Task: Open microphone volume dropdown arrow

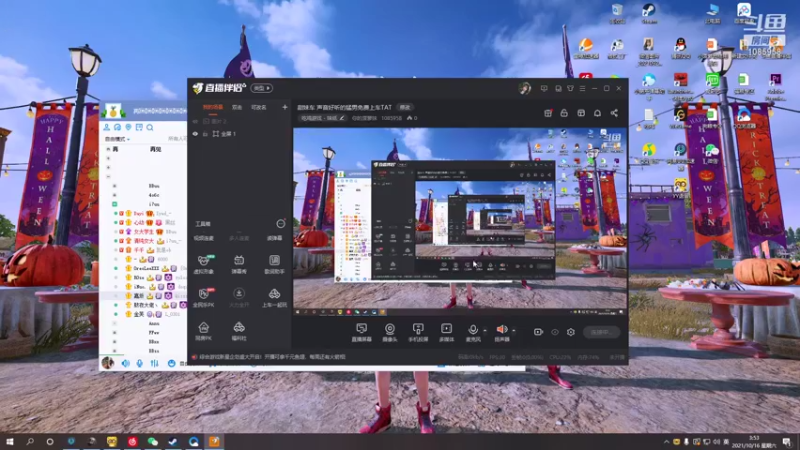Action: [485, 331]
